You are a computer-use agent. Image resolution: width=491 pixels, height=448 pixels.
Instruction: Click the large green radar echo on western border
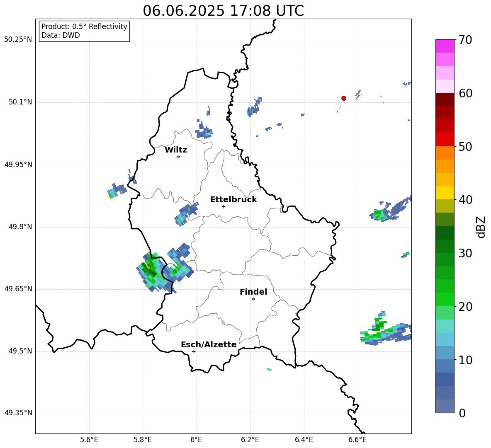(x=155, y=271)
